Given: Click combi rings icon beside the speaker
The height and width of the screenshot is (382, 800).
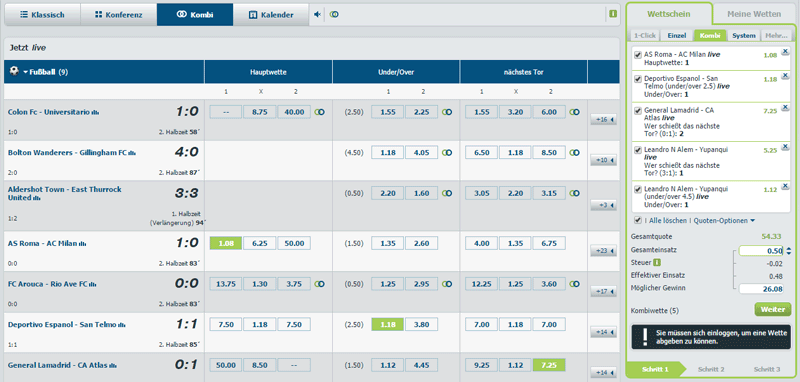Looking at the screenshot, I should coord(334,14).
